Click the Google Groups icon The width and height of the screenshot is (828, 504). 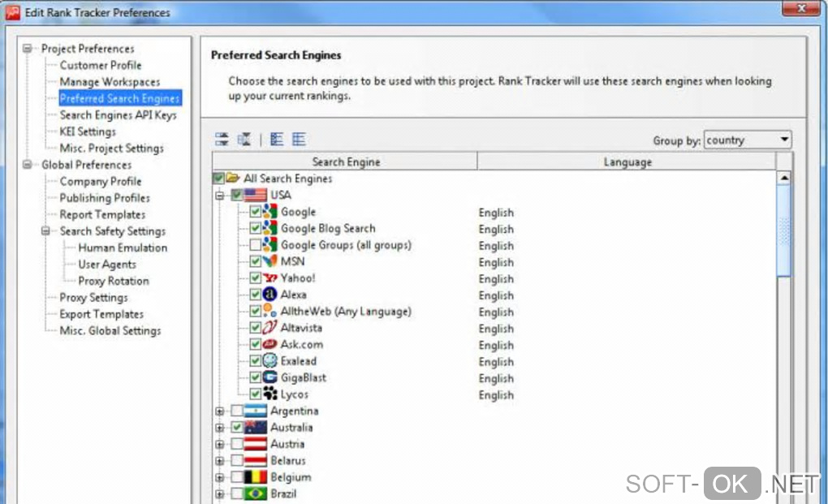tap(270, 245)
